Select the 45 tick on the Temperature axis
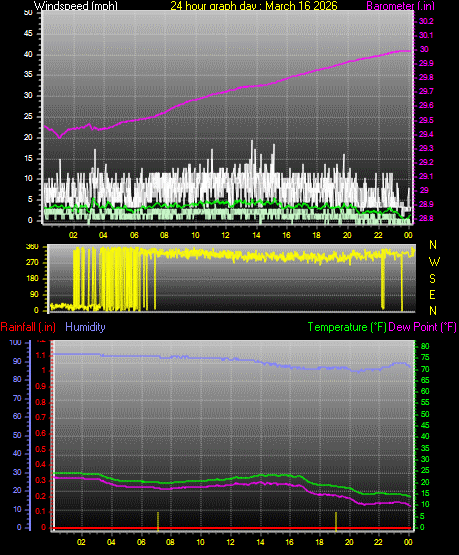 tap(425, 425)
